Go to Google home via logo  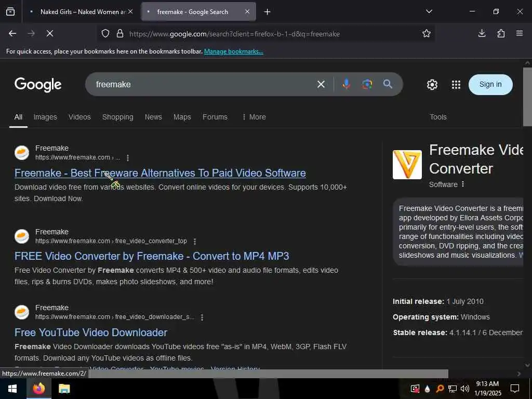point(38,84)
